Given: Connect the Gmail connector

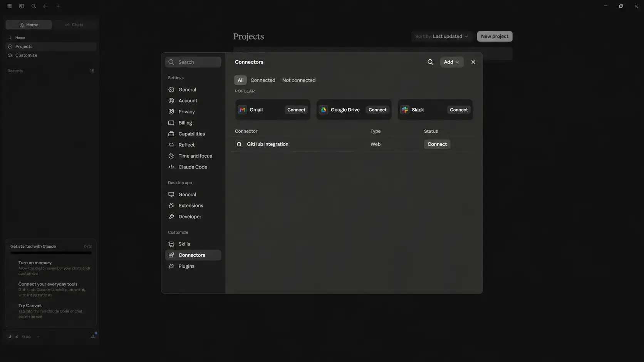Looking at the screenshot, I should (296, 110).
